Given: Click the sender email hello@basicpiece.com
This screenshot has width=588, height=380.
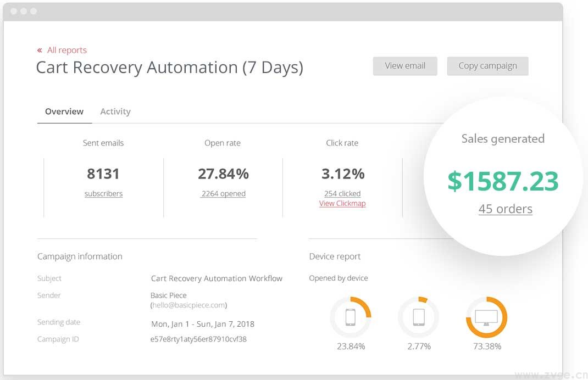Looking at the screenshot, I should point(188,305).
